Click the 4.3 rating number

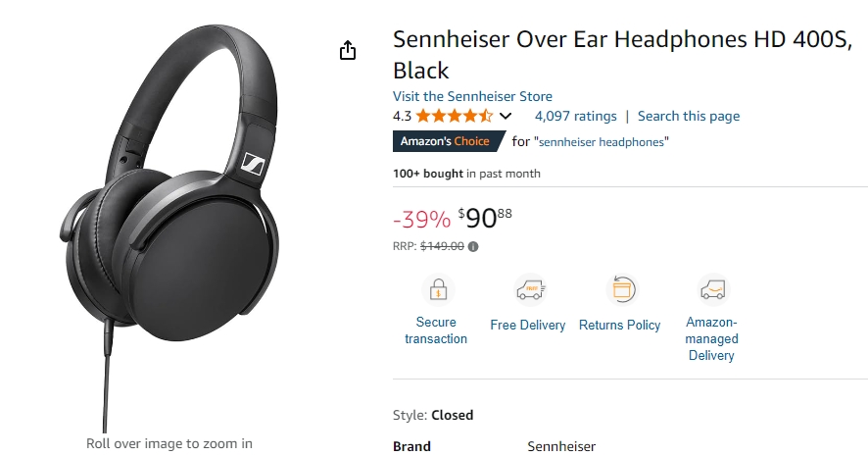click(x=402, y=117)
